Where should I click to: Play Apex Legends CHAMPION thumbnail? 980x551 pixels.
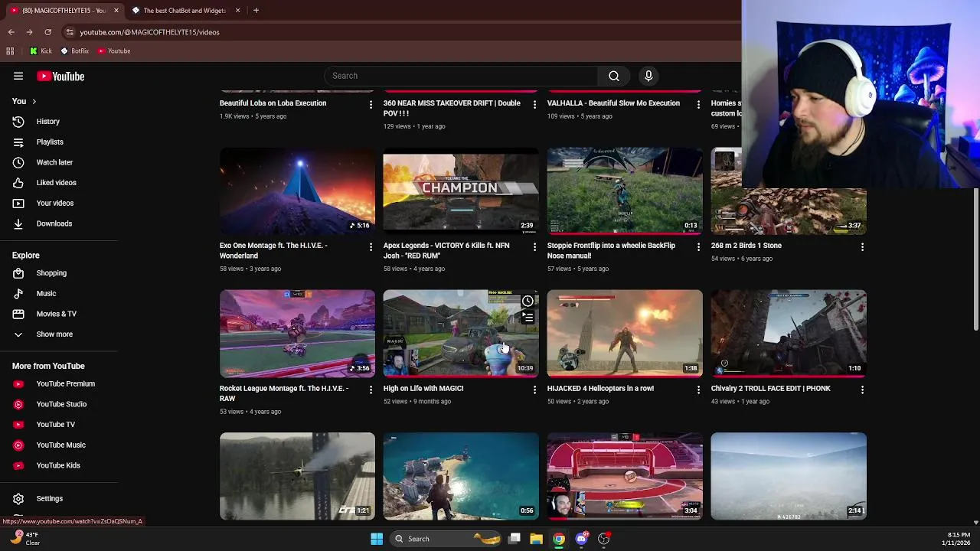point(461,190)
